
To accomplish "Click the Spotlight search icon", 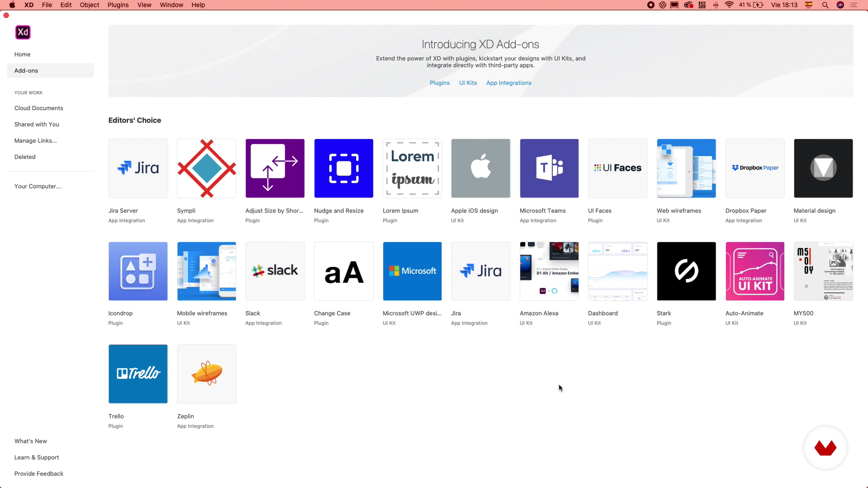I will [825, 5].
